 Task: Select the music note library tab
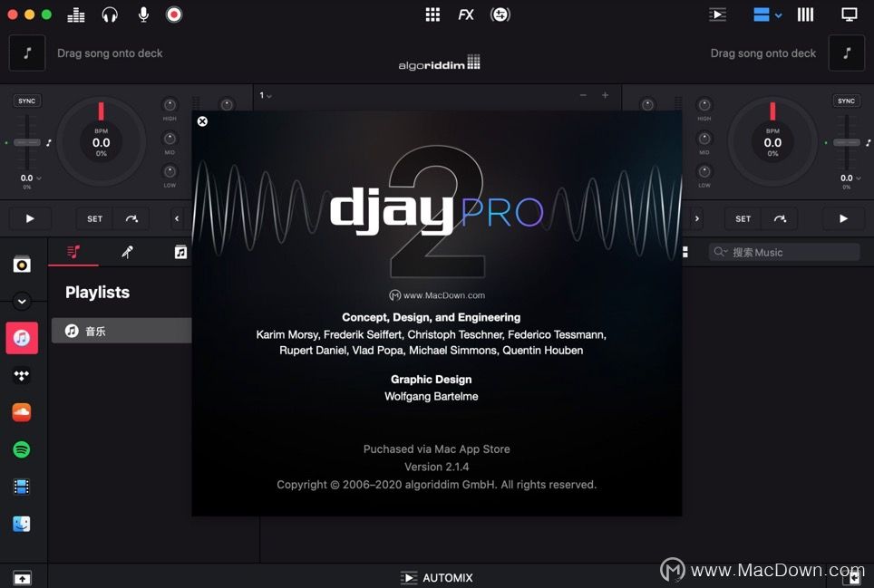click(x=180, y=252)
